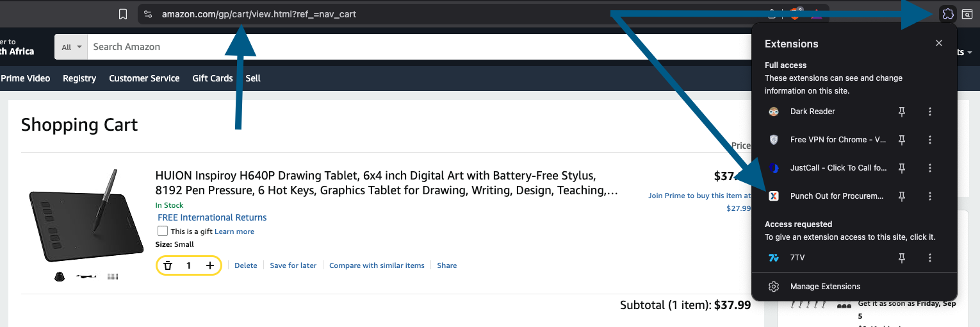Image resolution: width=980 pixels, height=327 pixels.
Task: Click the JustCall extension icon
Action: tap(774, 168)
